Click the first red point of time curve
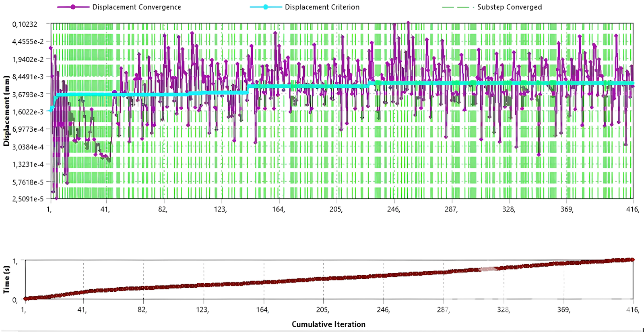The width and height of the screenshot is (644, 332). pyautogui.click(x=25, y=299)
